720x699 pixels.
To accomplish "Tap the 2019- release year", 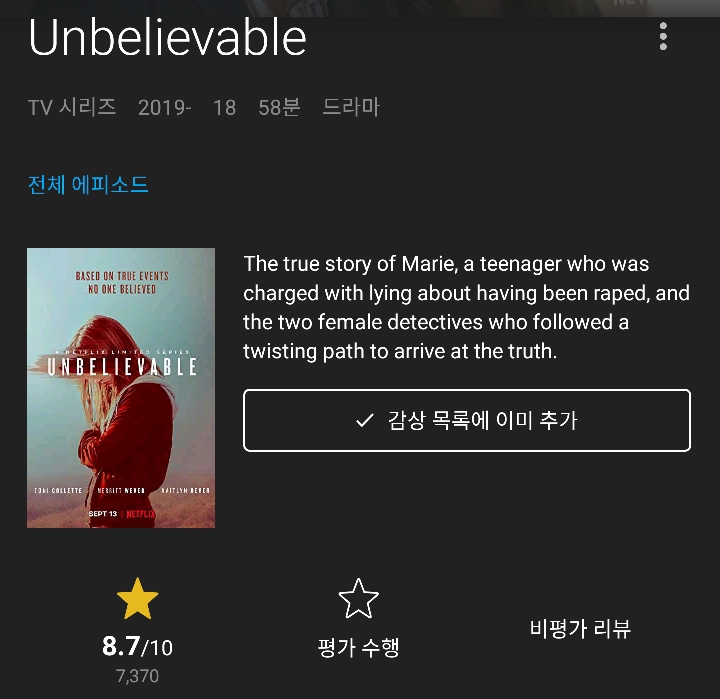I will coord(164,108).
